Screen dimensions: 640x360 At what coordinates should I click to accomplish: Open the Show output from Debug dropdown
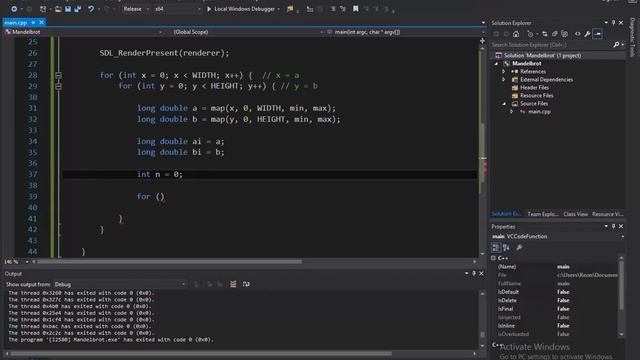tap(120, 284)
